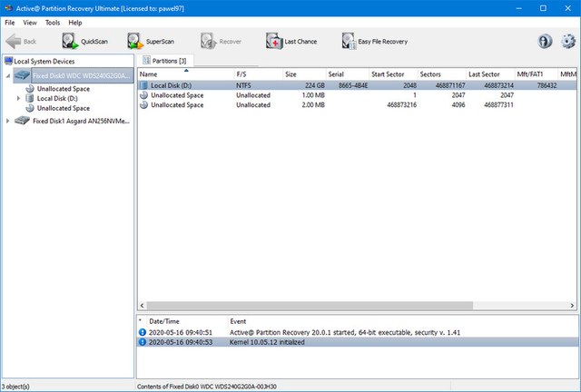
Task: Click the Local Disk (D:) row icon
Action: click(144, 85)
